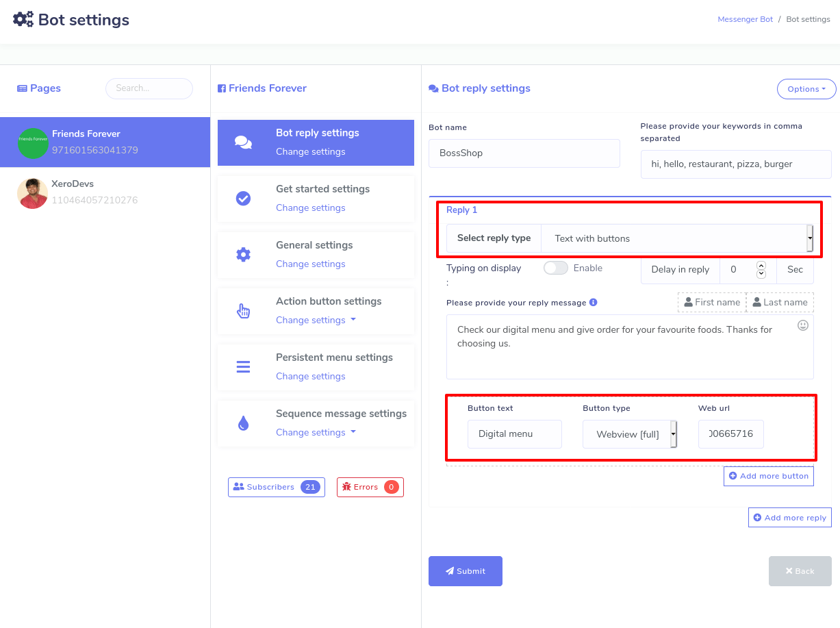The image size is (840, 628).
Task: Click the info icon beside reply message label
Action: tap(593, 302)
